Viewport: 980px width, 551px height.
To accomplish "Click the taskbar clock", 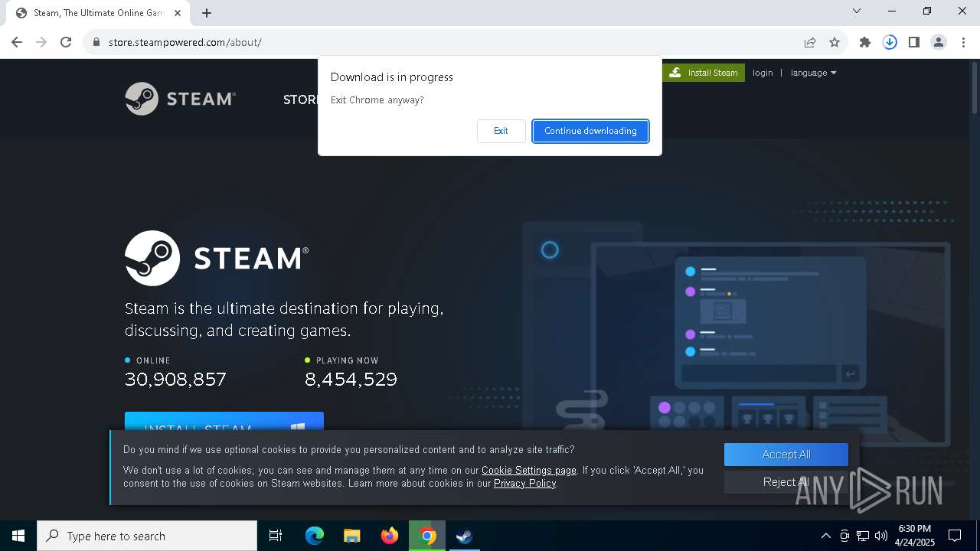I will [914, 536].
